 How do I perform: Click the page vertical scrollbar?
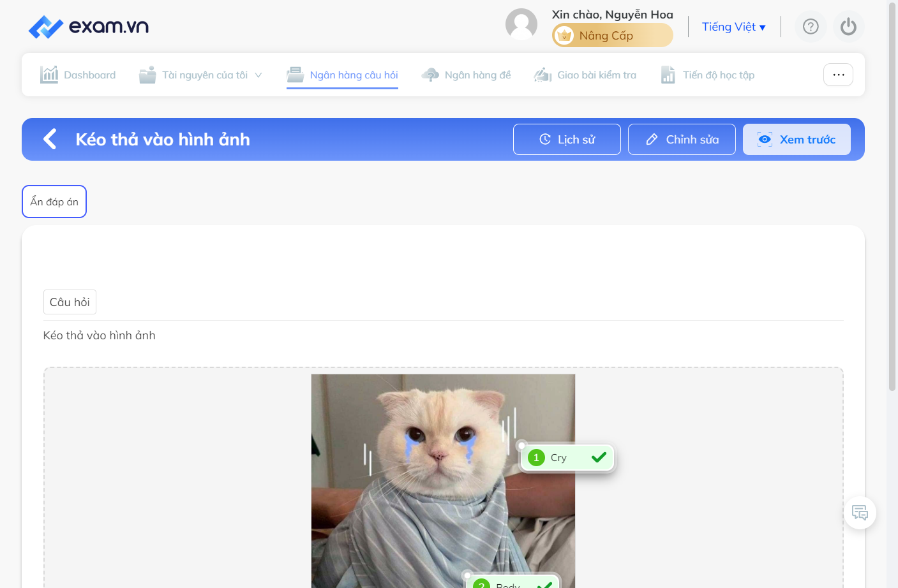pyautogui.click(x=892, y=196)
